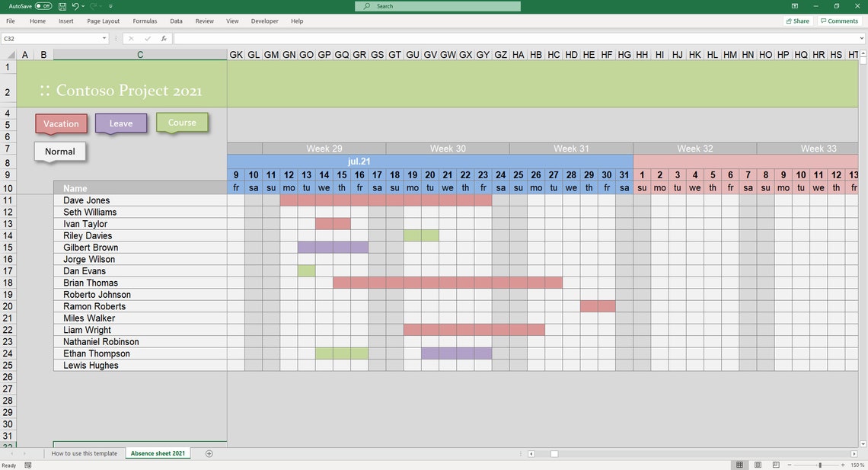The height and width of the screenshot is (470, 868).
Task: Click the Save icon in the Quick Access Toolbar
Action: [62, 6]
